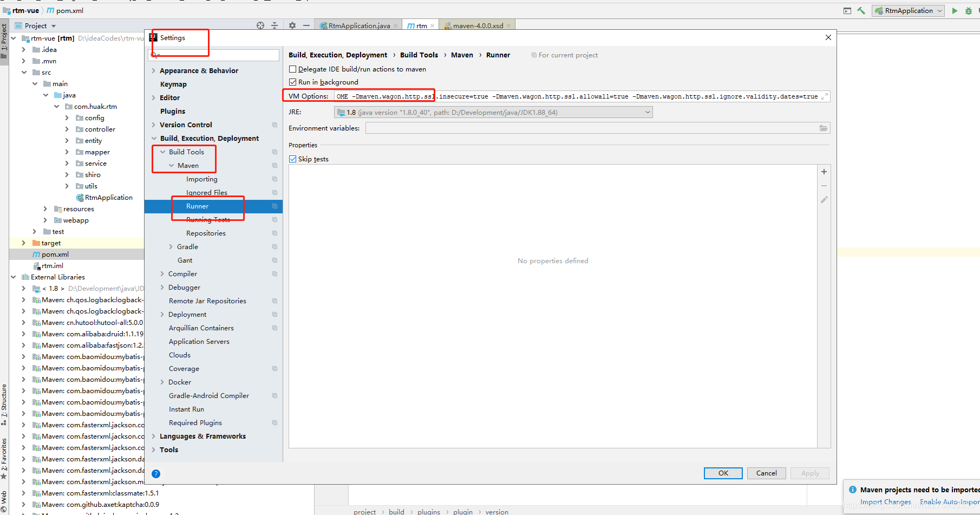Start debugging with the bug icon
This screenshot has height=515, width=980.
click(x=970, y=10)
